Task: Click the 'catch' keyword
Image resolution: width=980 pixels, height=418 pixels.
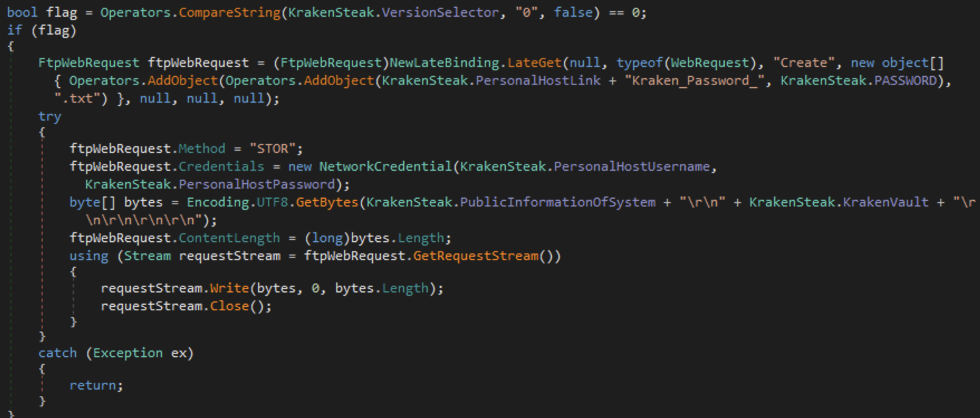Action: (57, 353)
